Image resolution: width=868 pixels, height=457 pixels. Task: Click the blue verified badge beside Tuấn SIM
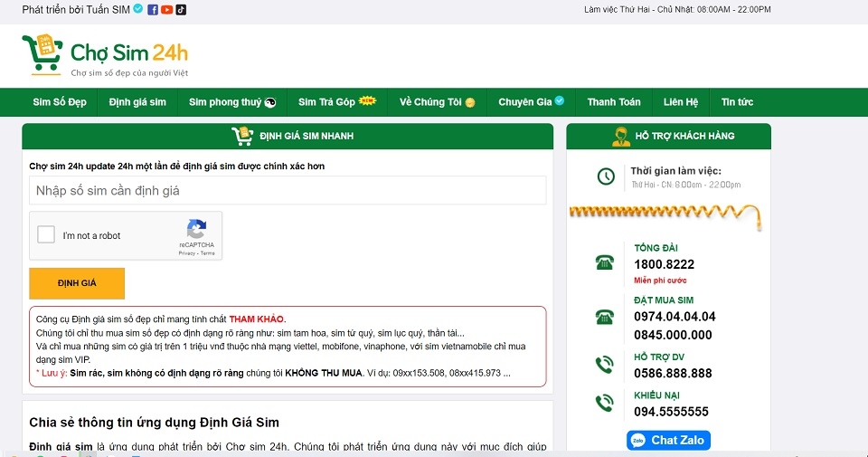tap(138, 8)
